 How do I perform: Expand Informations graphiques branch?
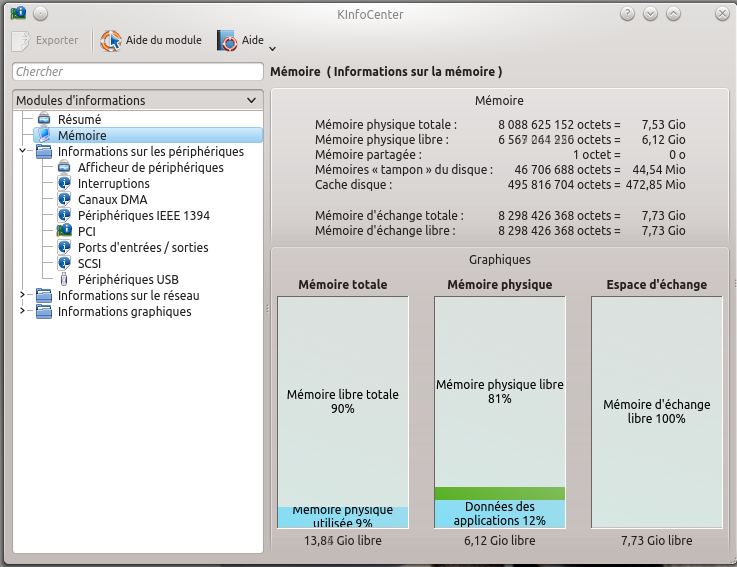click(x=22, y=311)
